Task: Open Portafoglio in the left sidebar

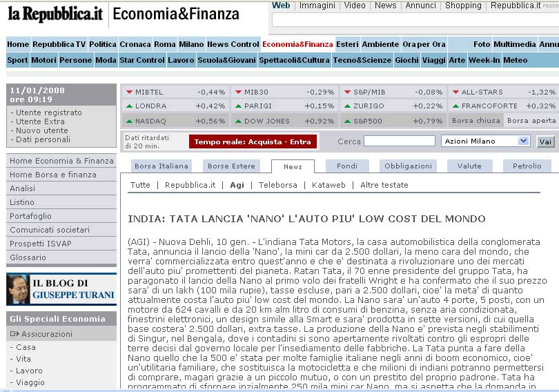Action: (30, 216)
